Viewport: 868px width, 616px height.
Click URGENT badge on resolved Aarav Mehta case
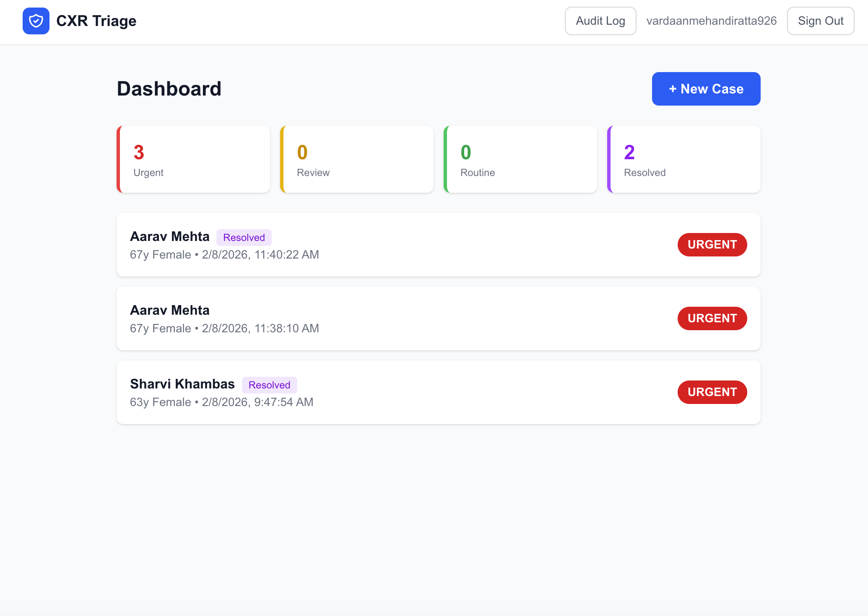[712, 245]
